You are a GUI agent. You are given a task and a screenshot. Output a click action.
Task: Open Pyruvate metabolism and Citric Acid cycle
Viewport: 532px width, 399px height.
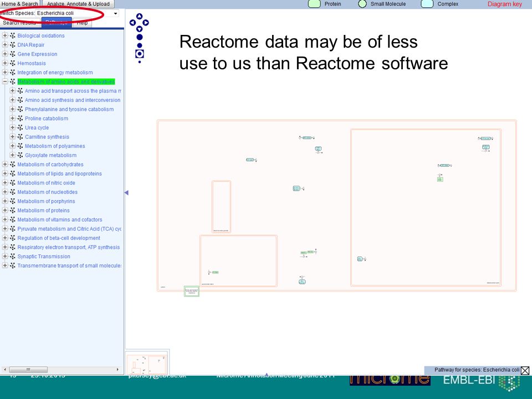(69, 229)
